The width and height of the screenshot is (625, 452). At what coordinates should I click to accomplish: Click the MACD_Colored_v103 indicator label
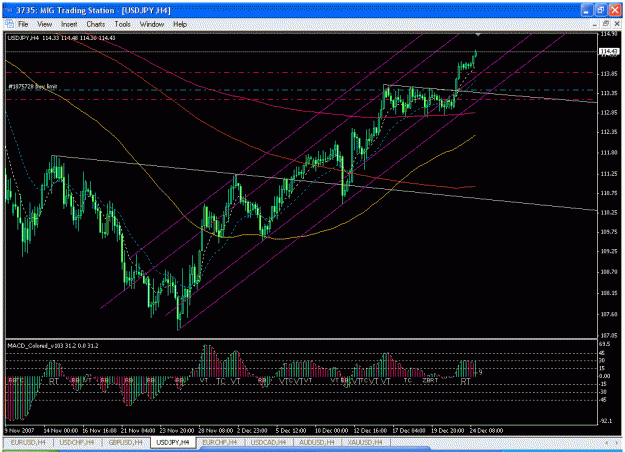pyautogui.click(x=53, y=346)
